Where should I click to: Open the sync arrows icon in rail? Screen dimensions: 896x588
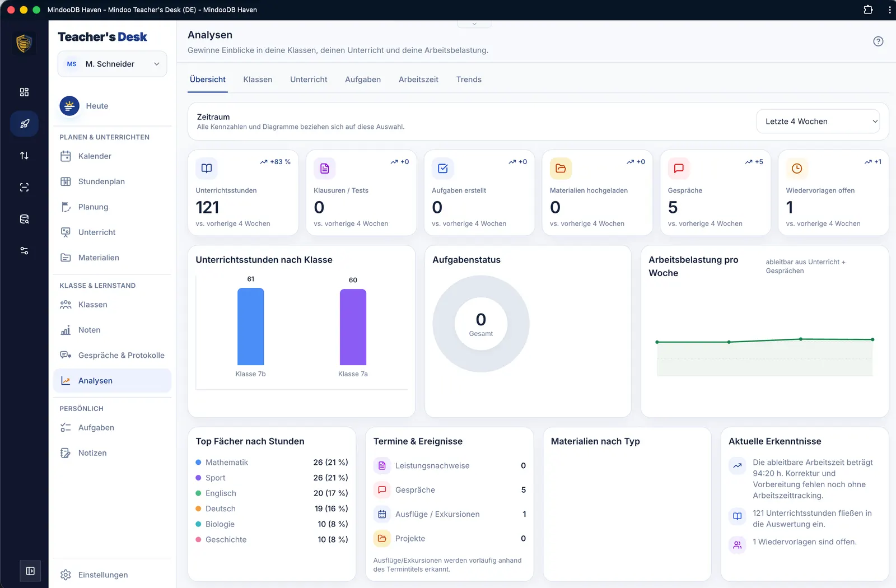click(x=24, y=156)
